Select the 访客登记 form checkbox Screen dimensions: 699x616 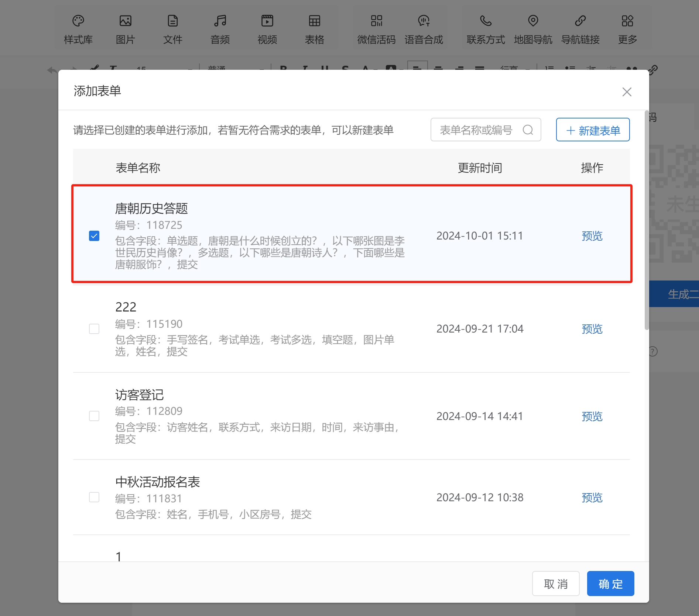tap(94, 416)
